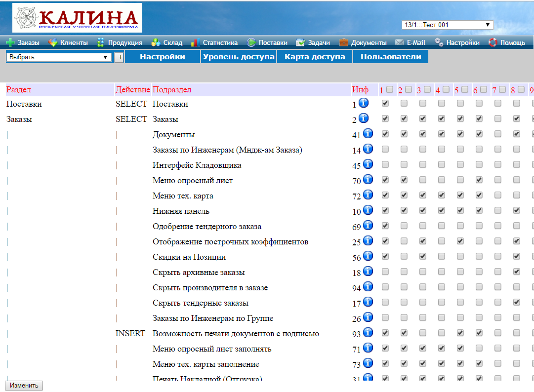Click the Задачи checkmark icon
This screenshot has height=392, width=534.
(x=300, y=42)
